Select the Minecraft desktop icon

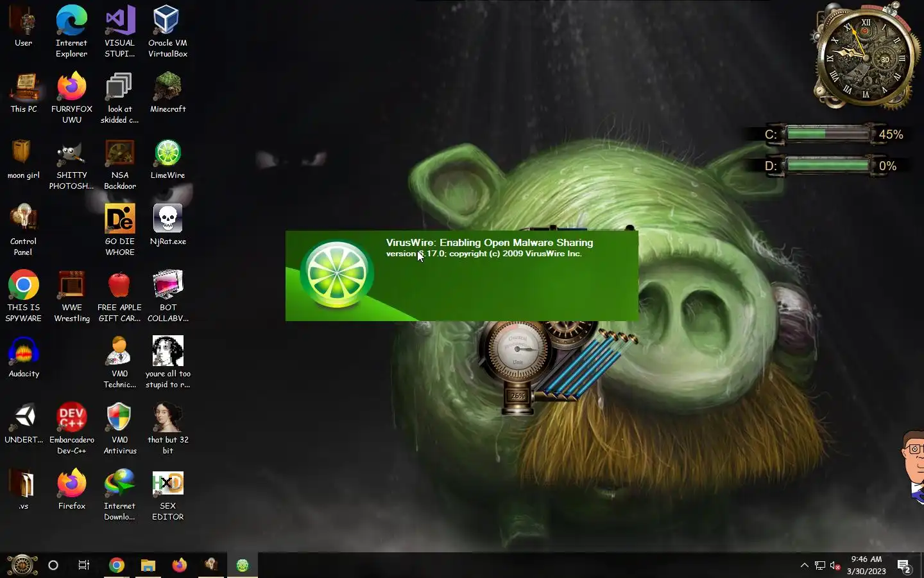coord(167,92)
